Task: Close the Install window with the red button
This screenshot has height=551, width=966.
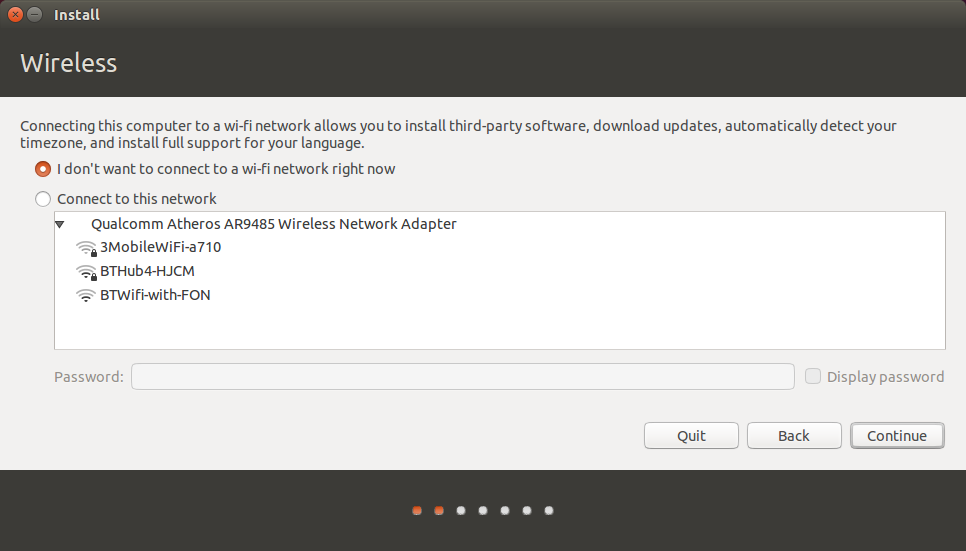Action: [x=15, y=15]
